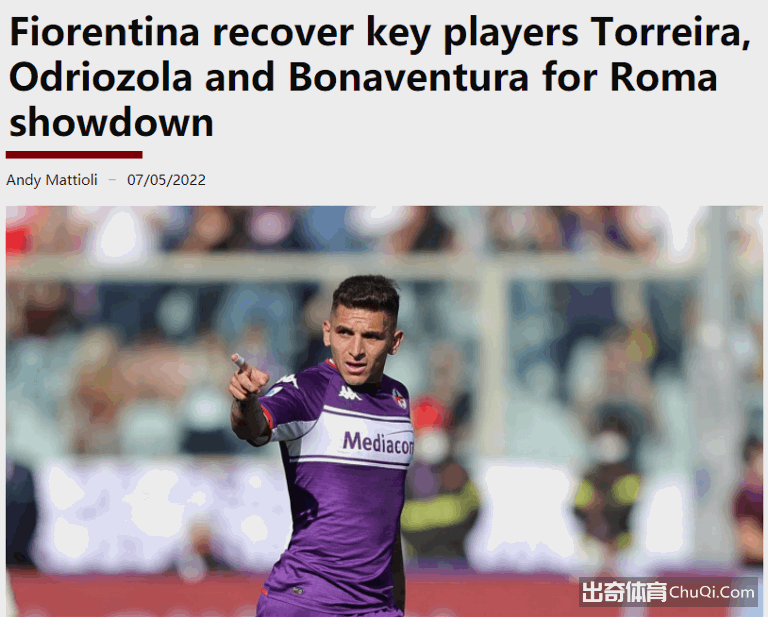
Task: Click the Fiorentina crest on the jersey
Action: 400,399
